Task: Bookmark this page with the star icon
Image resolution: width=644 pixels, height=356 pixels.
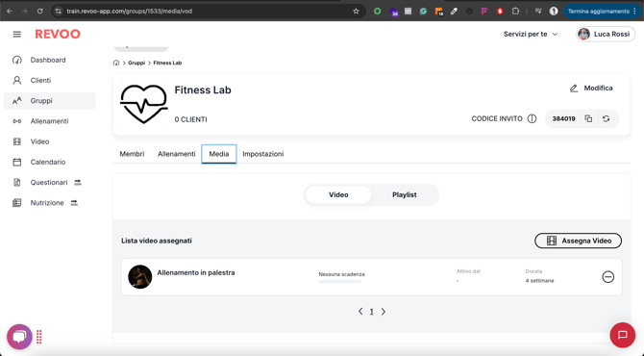Action: click(356, 12)
